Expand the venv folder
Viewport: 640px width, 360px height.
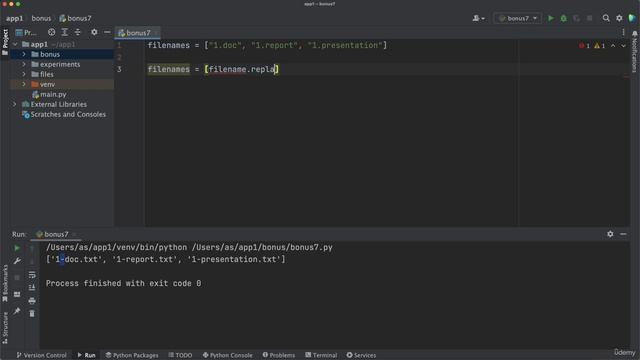pos(24,84)
